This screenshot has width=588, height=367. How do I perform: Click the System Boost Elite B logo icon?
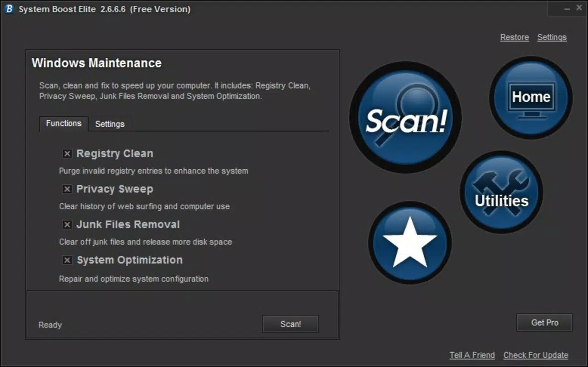click(9, 9)
